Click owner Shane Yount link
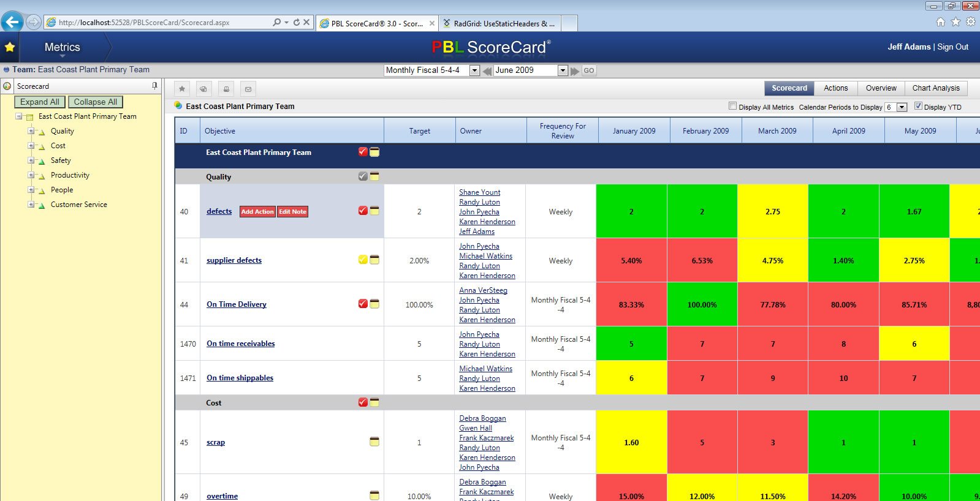This screenshot has width=980, height=501. pyautogui.click(x=480, y=192)
